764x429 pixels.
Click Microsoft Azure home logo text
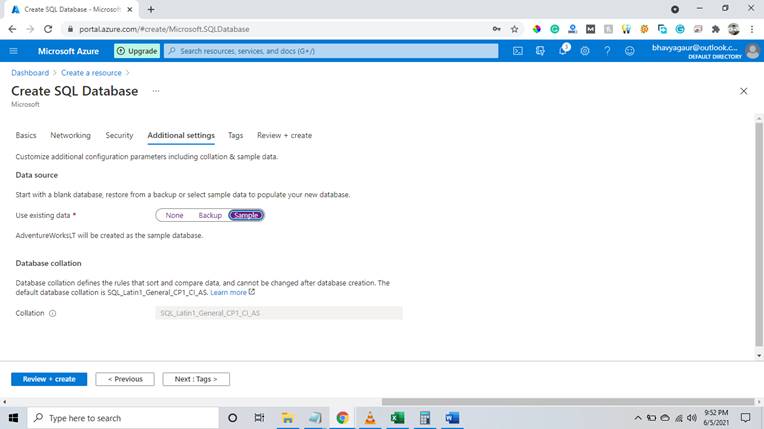click(x=68, y=51)
